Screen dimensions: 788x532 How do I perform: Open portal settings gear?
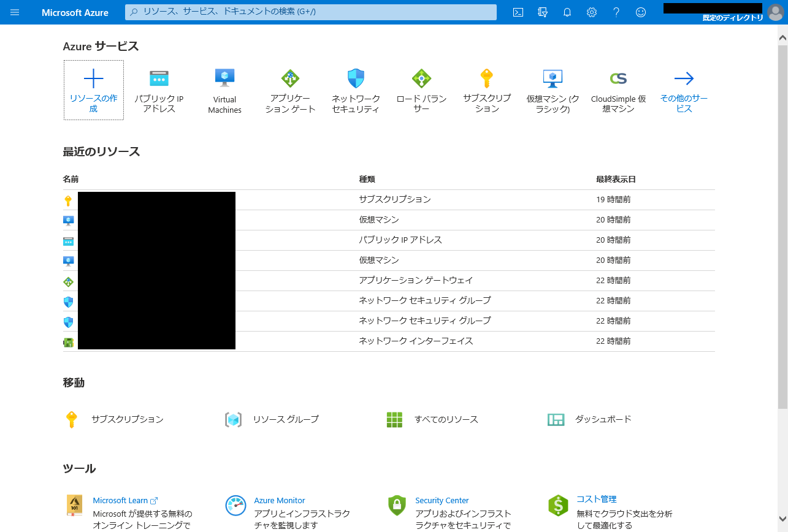(x=592, y=12)
